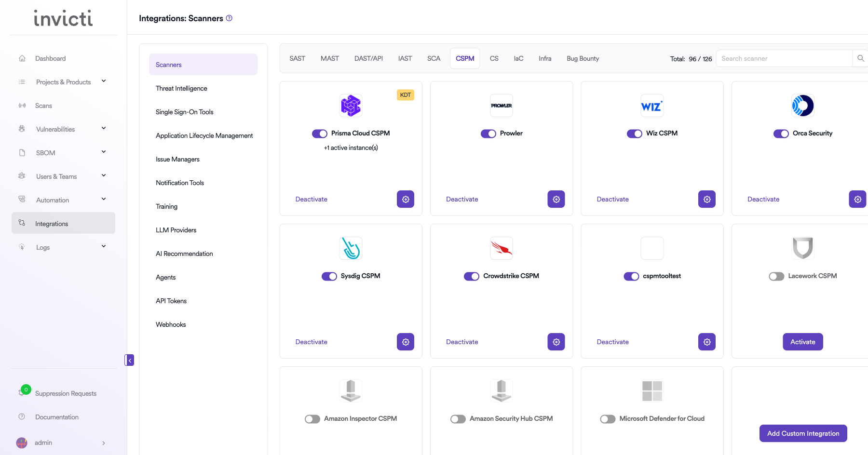Open settings gear for Sysdig CSPM
The width and height of the screenshot is (868, 455).
(x=406, y=342)
